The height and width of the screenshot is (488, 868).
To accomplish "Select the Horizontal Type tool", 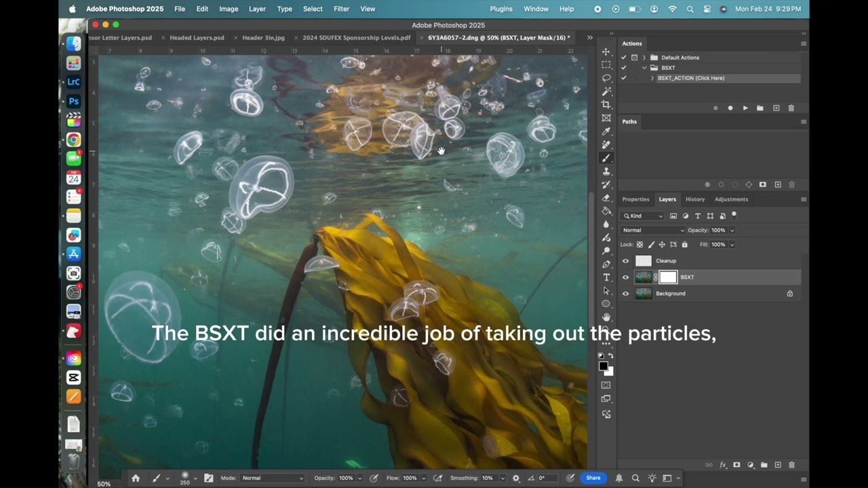I will click(606, 277).
